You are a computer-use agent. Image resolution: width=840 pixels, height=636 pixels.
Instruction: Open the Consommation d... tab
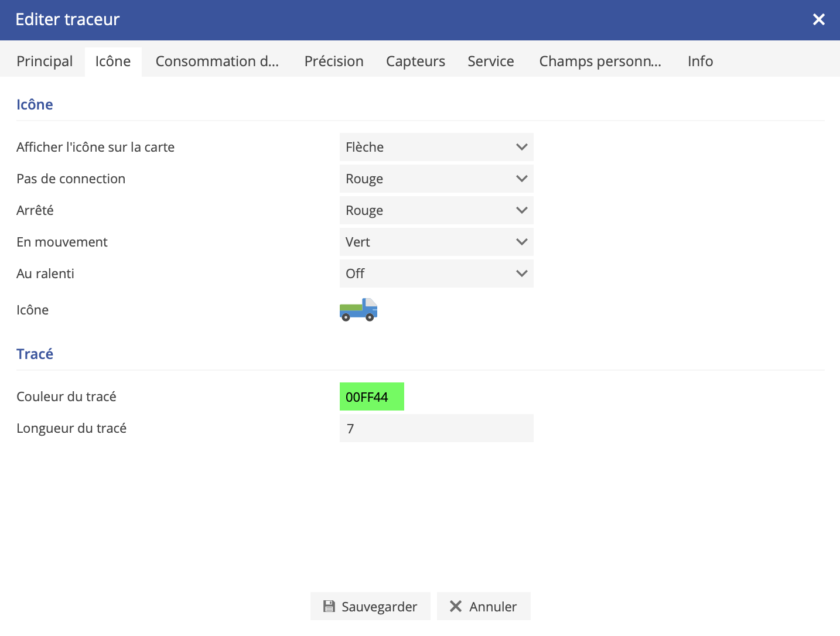[x=217, y=61]
